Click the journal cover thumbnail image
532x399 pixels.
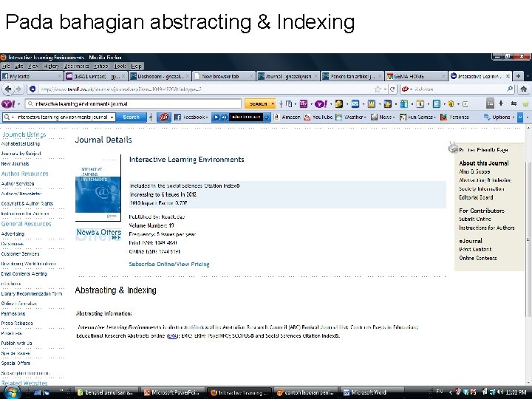98,188
